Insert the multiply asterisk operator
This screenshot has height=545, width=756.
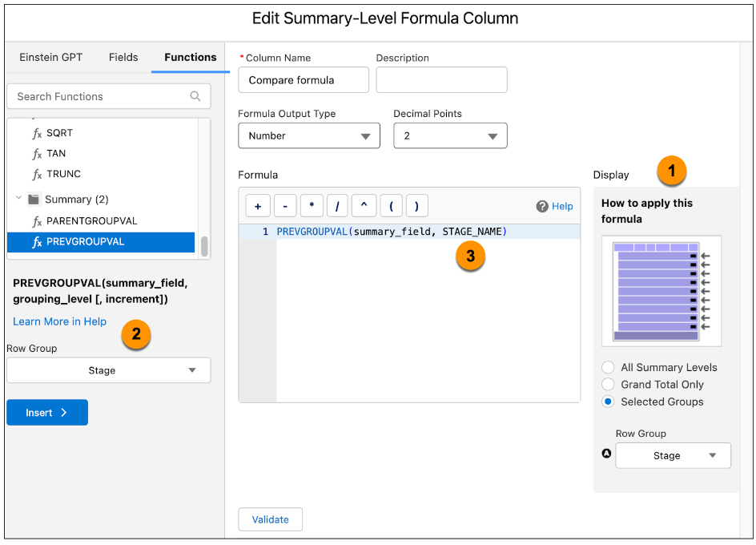tap(312, 206)
